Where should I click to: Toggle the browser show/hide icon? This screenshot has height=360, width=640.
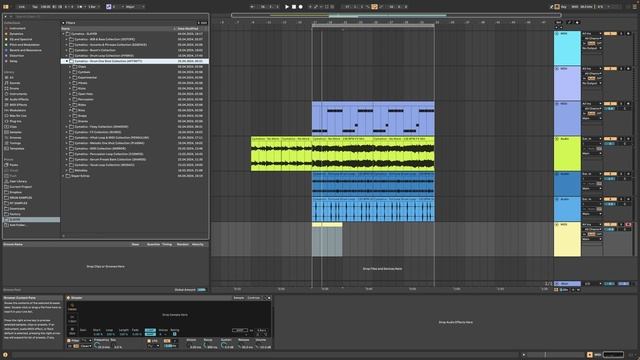tap(6, 7)
